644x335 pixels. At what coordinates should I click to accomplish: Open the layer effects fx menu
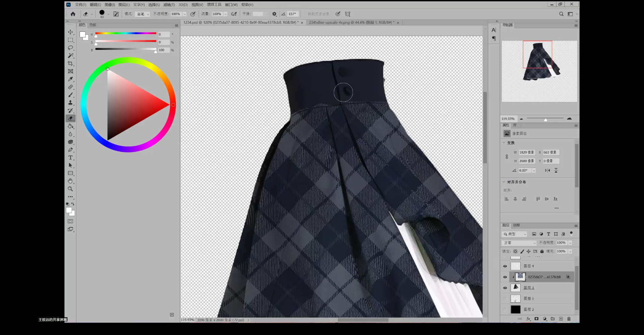(528, 319)
